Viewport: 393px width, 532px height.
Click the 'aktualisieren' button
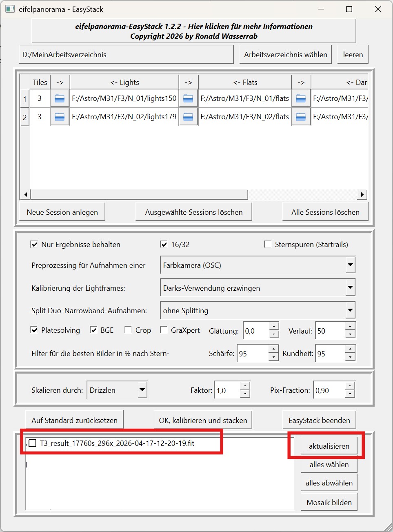pos(329,446)
